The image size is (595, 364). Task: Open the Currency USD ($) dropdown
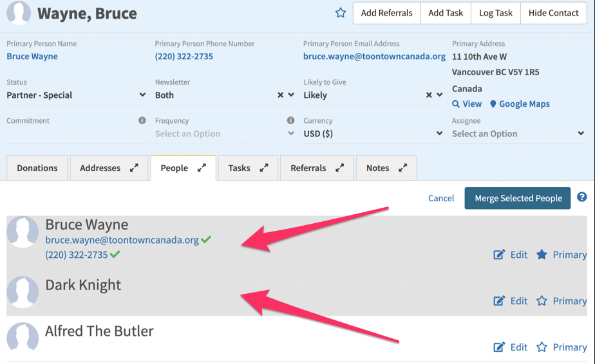(373, 134)
